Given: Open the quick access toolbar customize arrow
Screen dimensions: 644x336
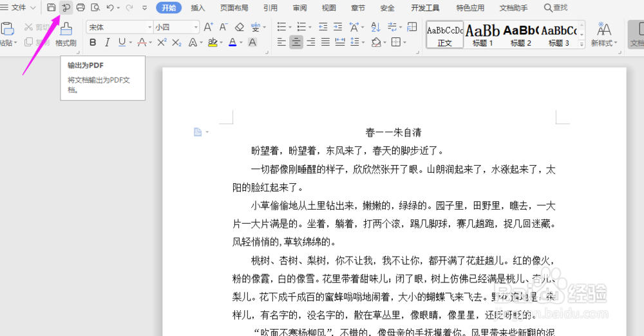Looking at the screenshot, I should (144, 8).
